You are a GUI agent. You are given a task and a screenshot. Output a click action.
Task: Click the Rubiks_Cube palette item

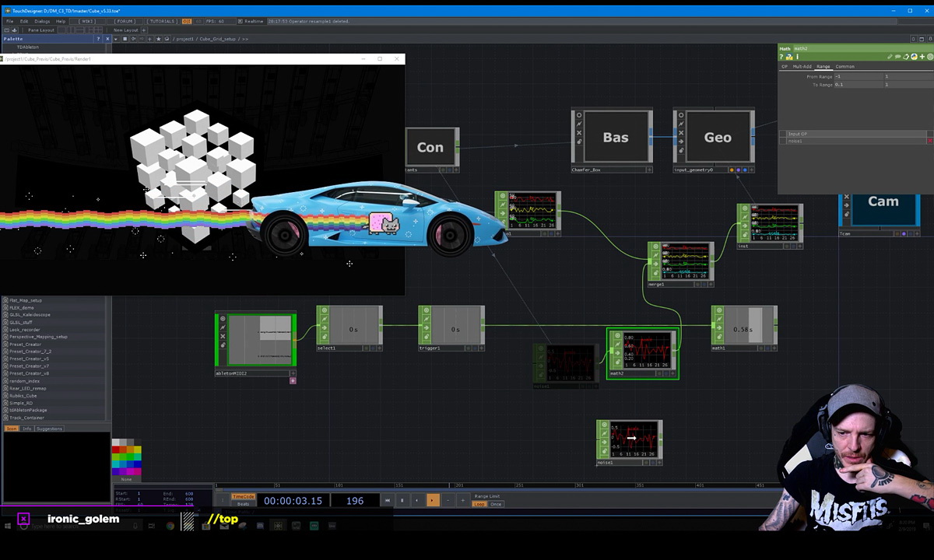23,396
